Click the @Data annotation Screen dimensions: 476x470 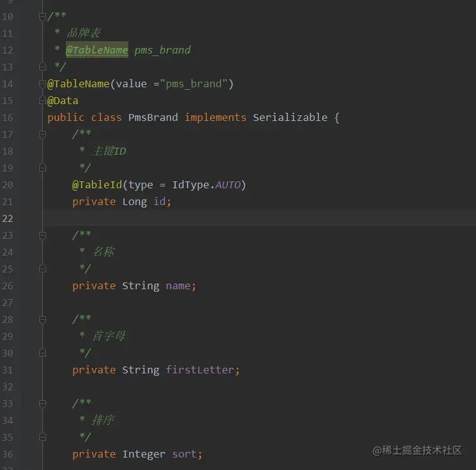(x=63, y=100)
